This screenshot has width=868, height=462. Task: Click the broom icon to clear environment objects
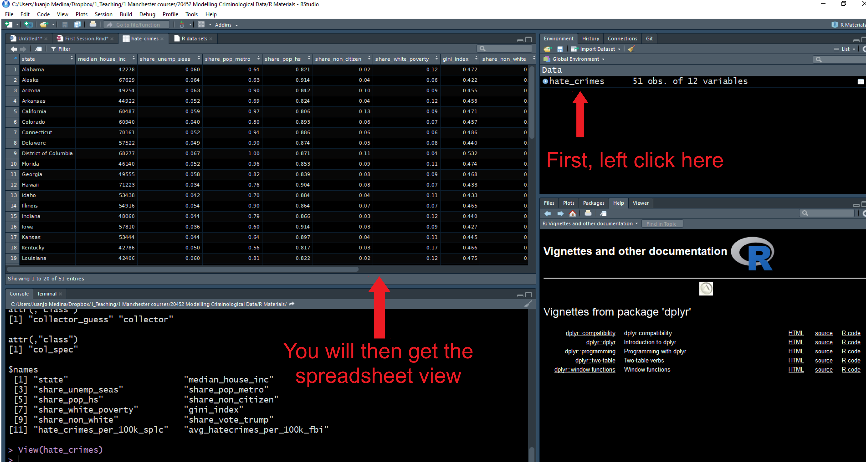point(631,49)
